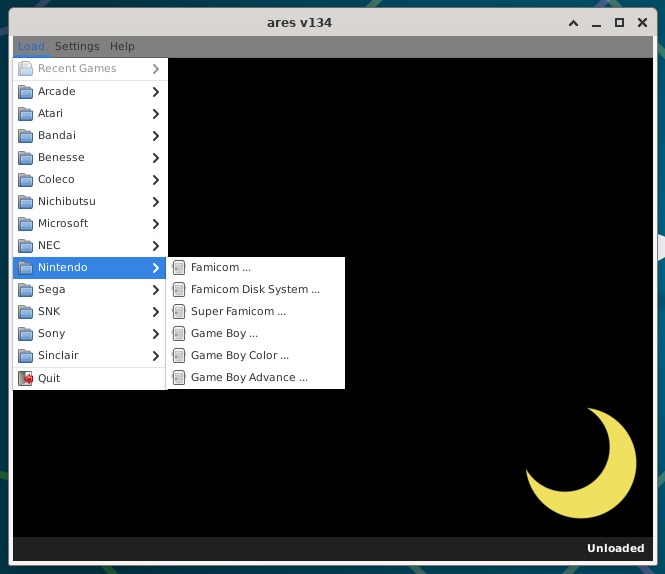The image size is (665, 574).
Task: Open the Load menu
Action: tap(31, 46)
